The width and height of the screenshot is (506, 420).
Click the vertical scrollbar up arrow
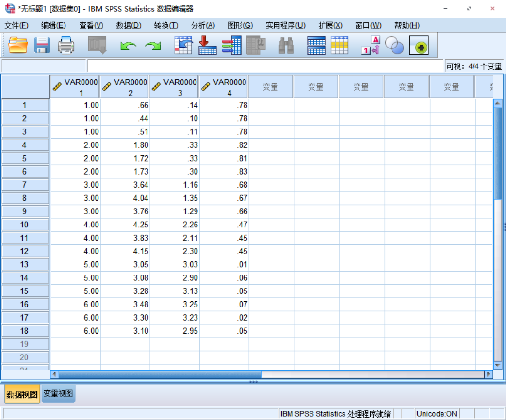pyautogui.click(x=498, y=104)
